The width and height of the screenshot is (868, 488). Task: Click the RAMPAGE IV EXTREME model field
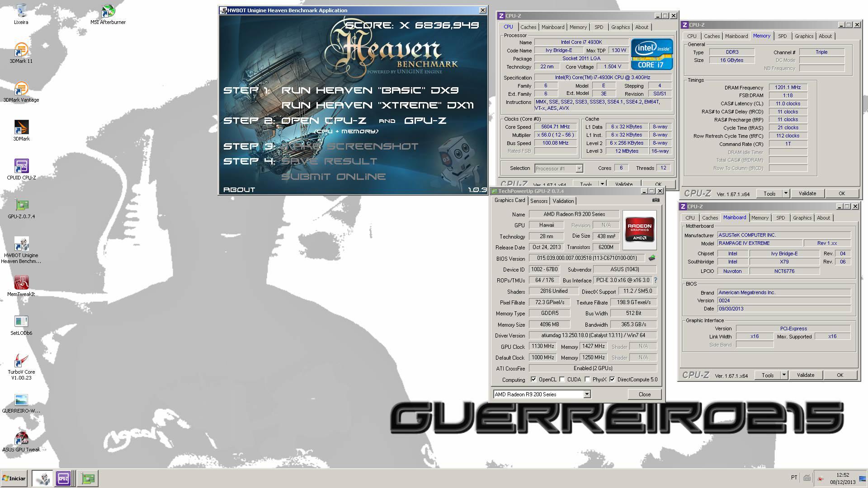pyautogui.click(x=760, y=243)
